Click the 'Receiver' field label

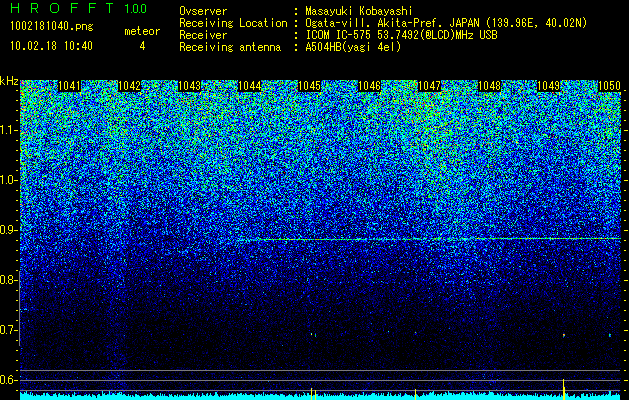(x=203, y=35)
